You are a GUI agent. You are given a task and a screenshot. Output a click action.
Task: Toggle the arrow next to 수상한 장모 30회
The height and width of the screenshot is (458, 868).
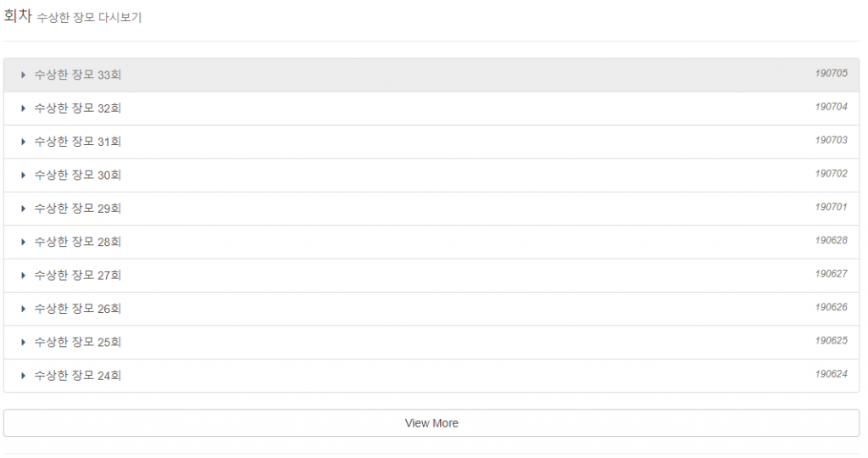24,175
